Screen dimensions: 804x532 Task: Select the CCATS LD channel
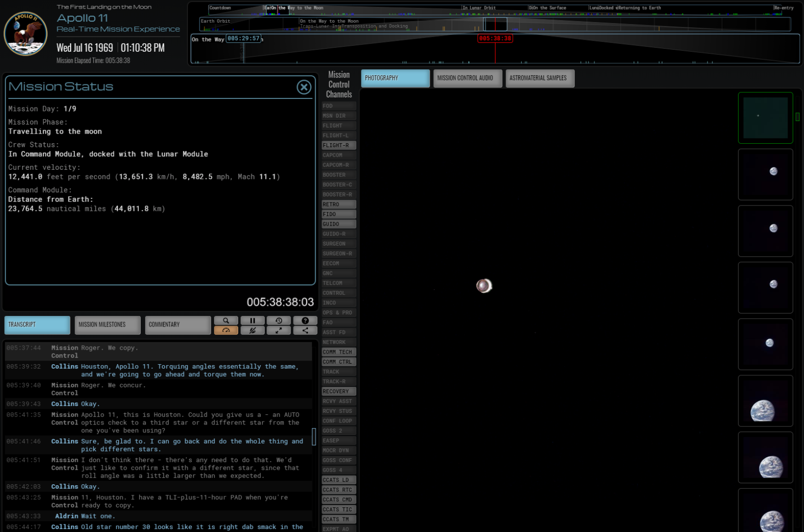(x=339, y=480)
